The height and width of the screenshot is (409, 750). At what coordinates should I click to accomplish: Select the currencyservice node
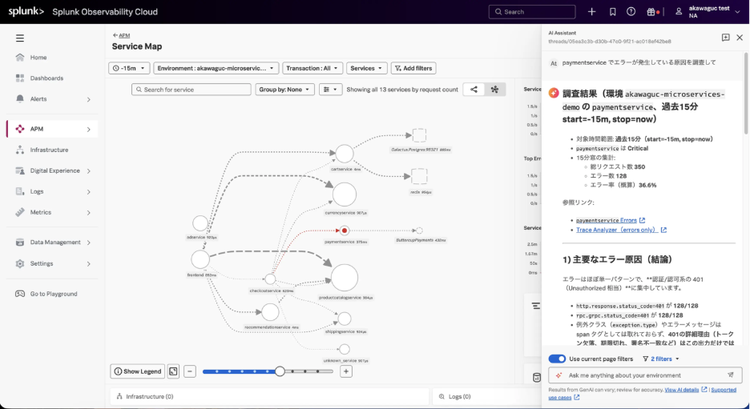click(x=344, y=195)
